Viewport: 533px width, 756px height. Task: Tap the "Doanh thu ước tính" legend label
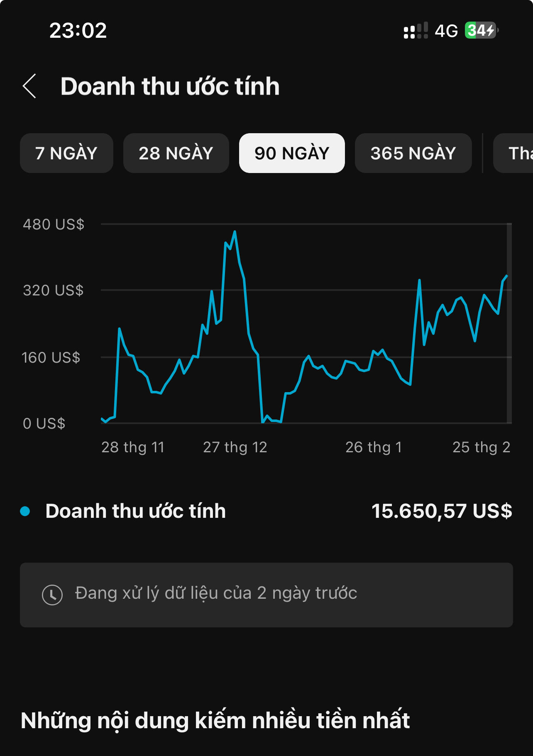pos(136,511)
